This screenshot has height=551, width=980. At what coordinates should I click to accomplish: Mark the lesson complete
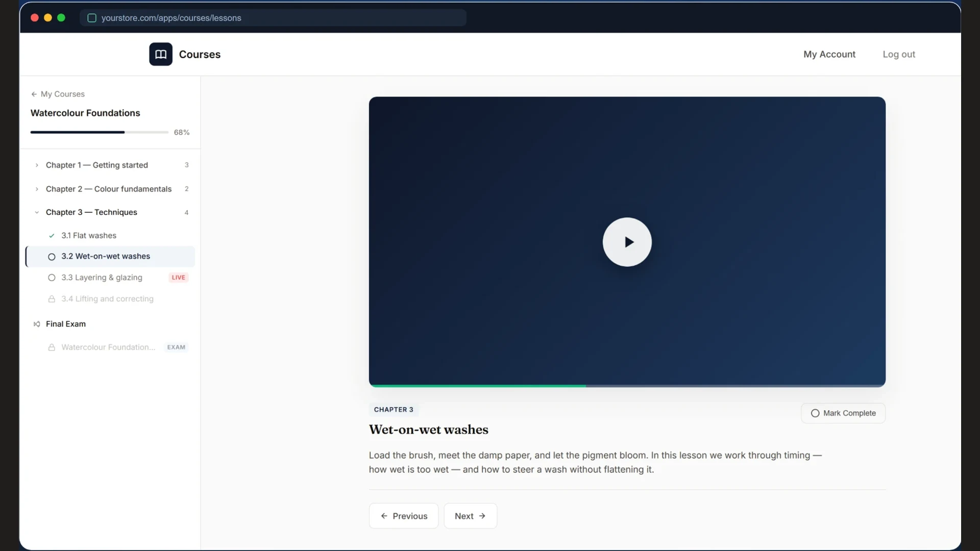(843, 413)
